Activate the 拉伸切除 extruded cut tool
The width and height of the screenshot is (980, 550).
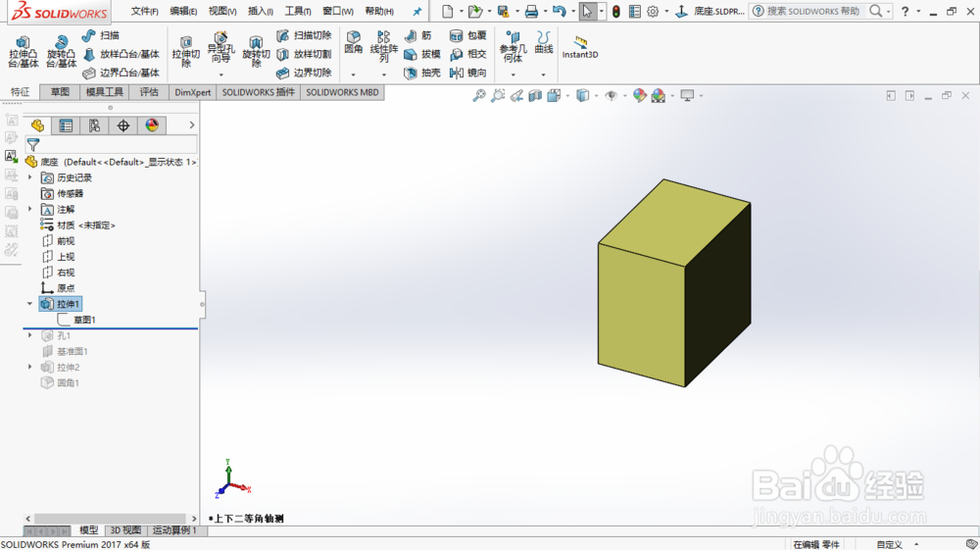click(x=185, y=51)
